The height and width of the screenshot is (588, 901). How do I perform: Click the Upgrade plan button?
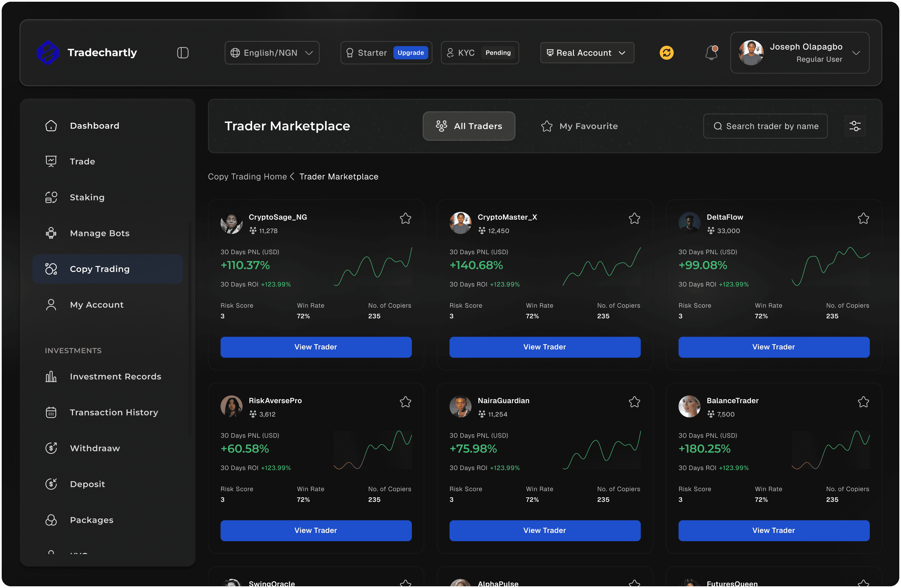point(410,52)
